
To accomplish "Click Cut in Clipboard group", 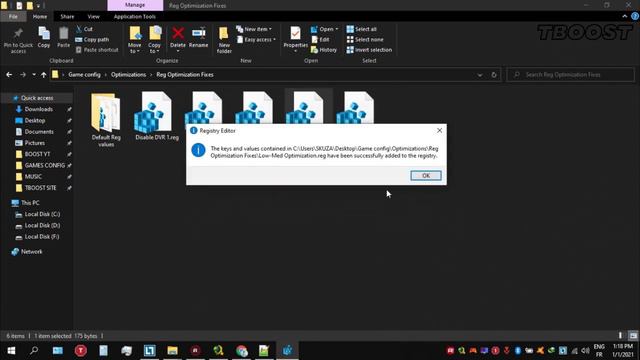I will (84, 29).
